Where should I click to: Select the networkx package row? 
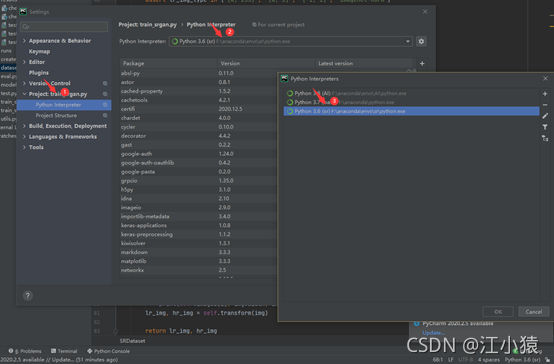pyautogui.click(x=198, y=270)
